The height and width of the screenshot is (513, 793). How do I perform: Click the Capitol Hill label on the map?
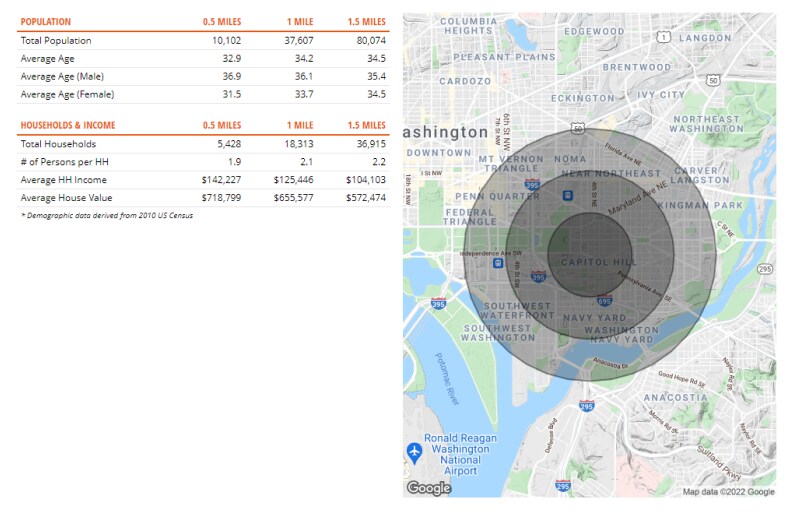point(596,262)
